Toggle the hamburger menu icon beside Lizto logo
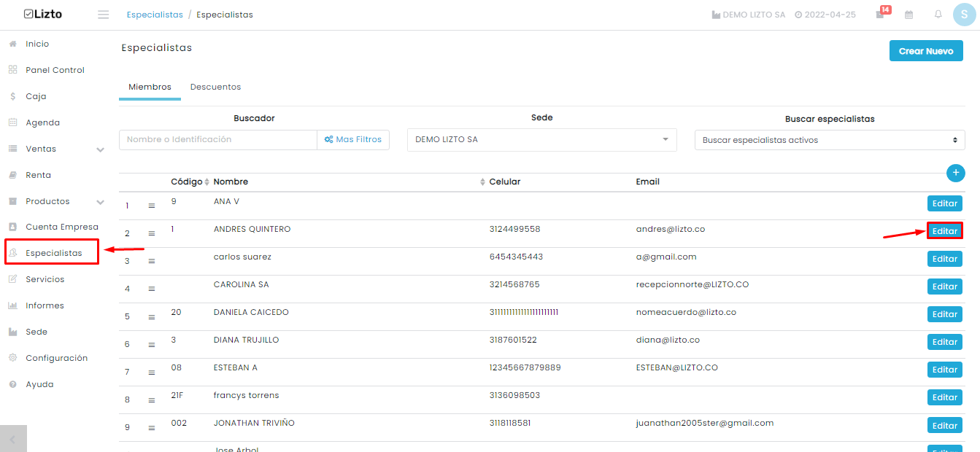Viewport: 980px width, 452px height. point(104,15)
